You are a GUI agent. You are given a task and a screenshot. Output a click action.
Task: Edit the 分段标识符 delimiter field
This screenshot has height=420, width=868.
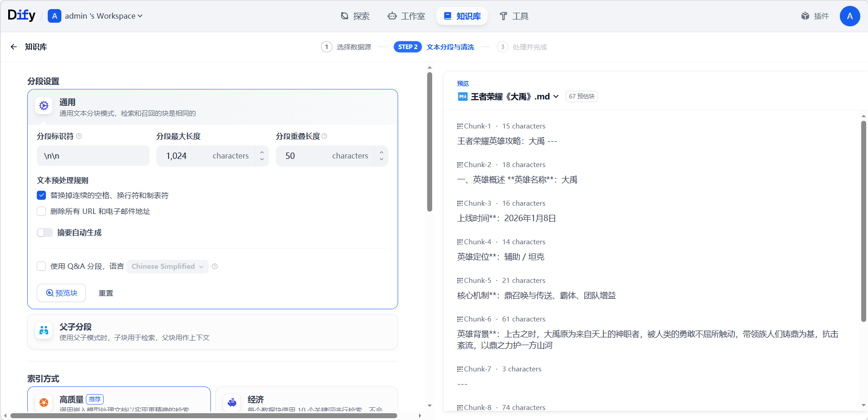[x=93, y=156]
